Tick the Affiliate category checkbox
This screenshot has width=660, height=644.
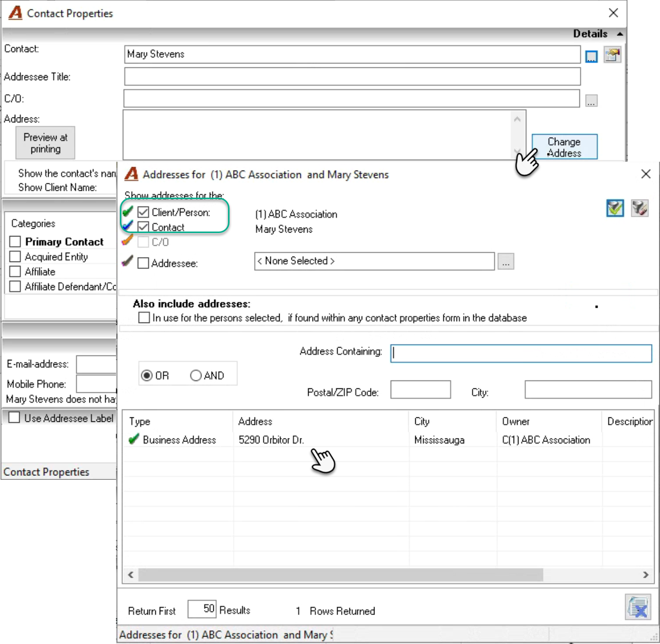tap(15, 271)
